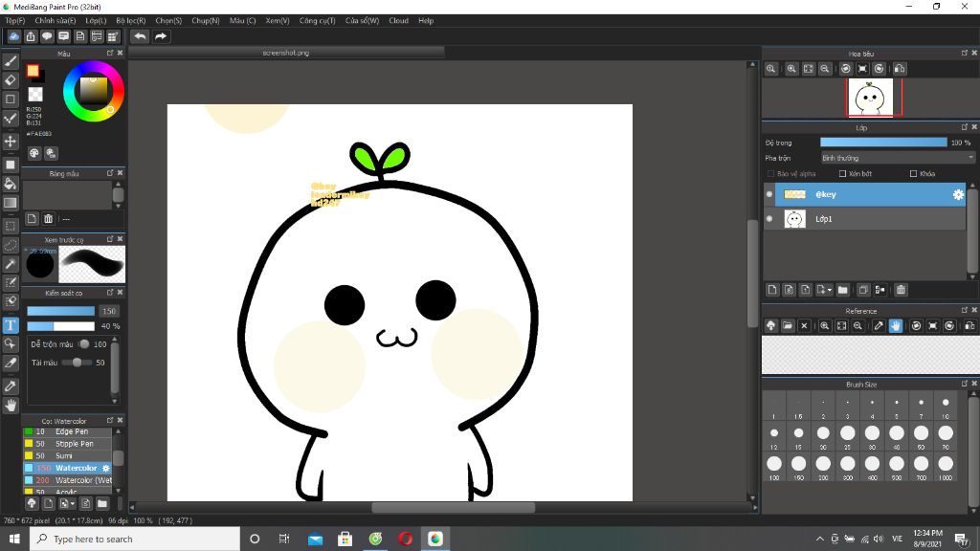Toggle visibility of the @key layer
Screen dimensions: 980x551
pos(769,194)
